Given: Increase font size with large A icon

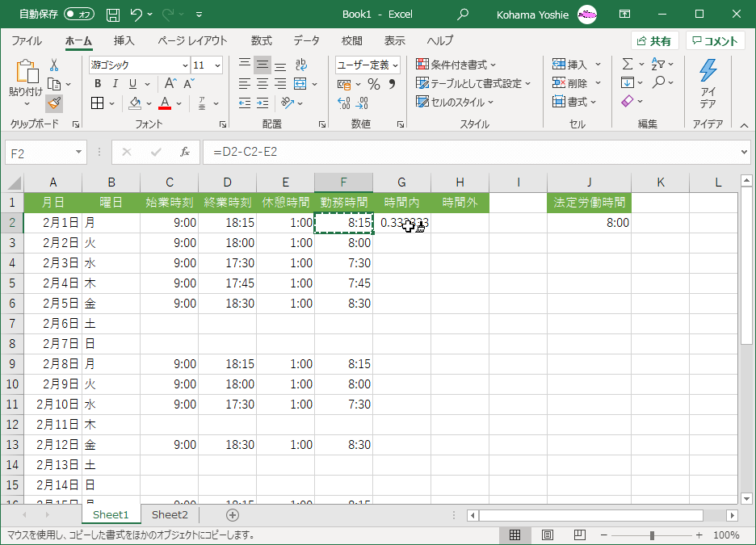Looking at the screenshot, I should click(170, 83).
